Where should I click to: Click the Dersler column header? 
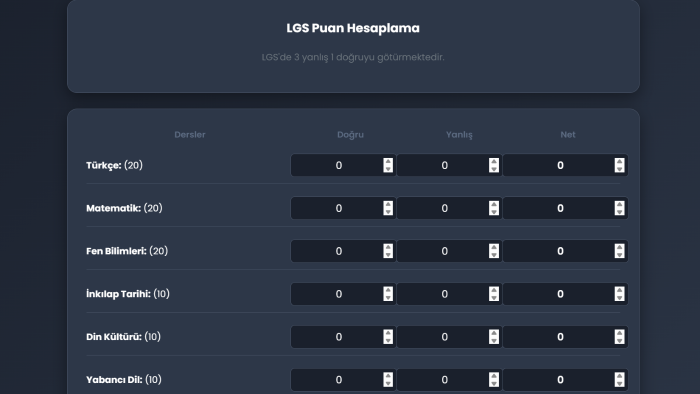[x=190, y=134]
